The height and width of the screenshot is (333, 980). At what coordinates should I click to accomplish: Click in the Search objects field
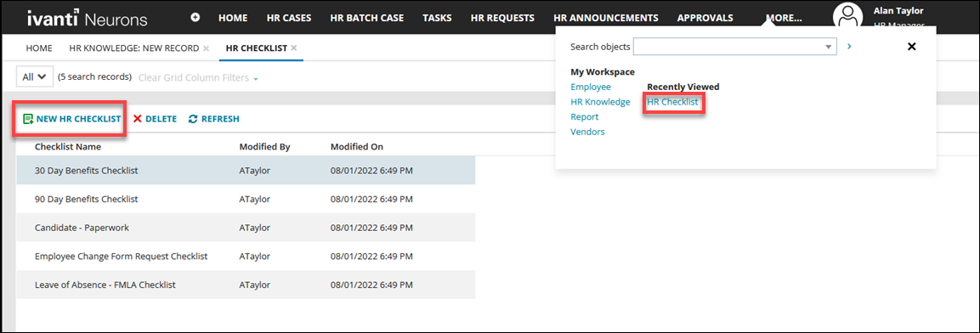pyautogui.click(x=728, y=47)
